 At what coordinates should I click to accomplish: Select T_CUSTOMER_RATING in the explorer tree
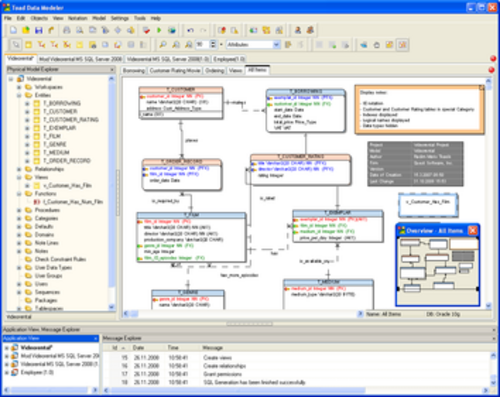tap(71, 119)
